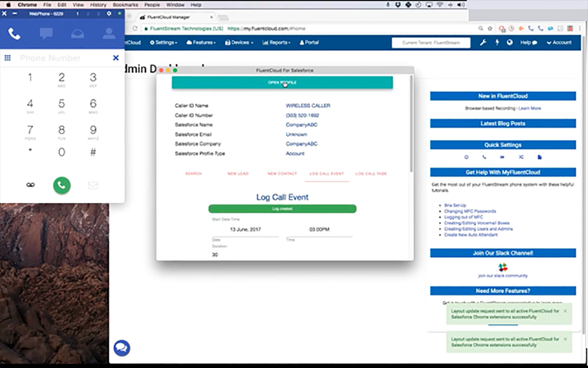Viewport: 588px width, 368px height.
Task: Open the Settings dropdown in navbar
Action: pos(164,42)
